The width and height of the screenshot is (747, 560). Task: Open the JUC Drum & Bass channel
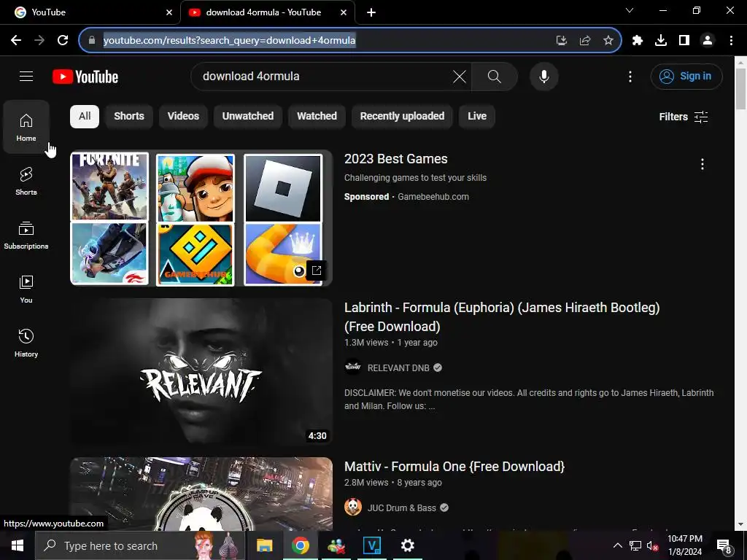tap(402, 507)
